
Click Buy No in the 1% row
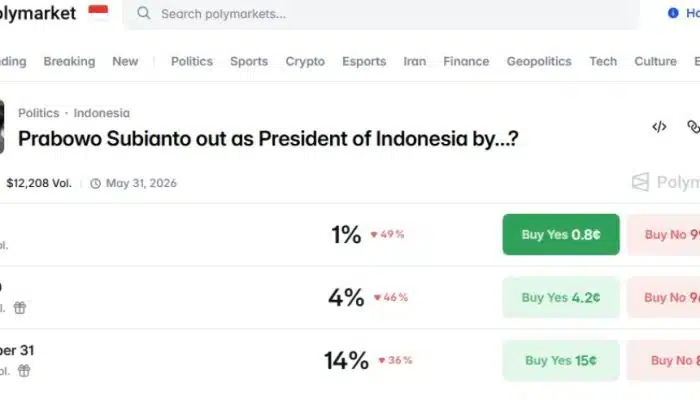(664, 234)
